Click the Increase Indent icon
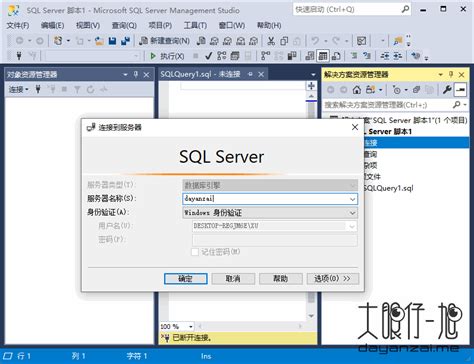Image resolution: width=474 pixels, height=364 pixels. [398, 56]
